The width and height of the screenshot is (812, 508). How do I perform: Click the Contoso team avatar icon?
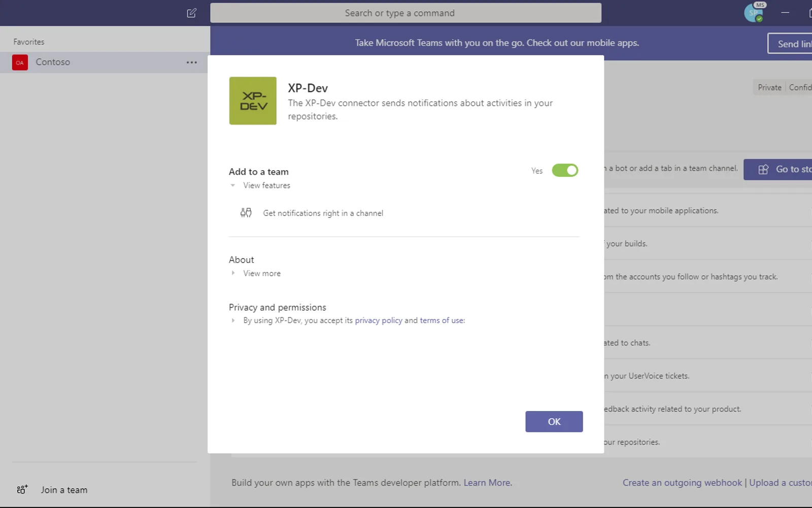(x=20, y=62)
